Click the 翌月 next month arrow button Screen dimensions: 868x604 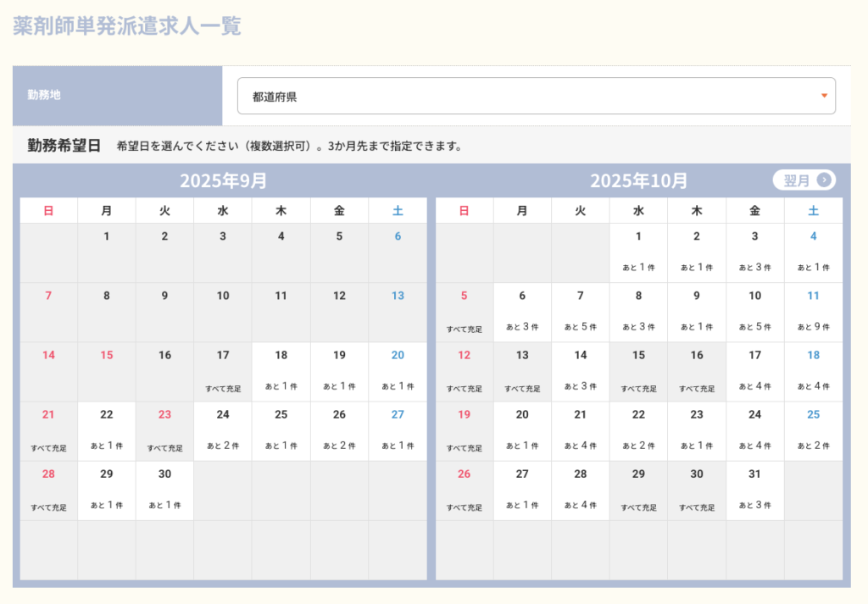(804, 180)
